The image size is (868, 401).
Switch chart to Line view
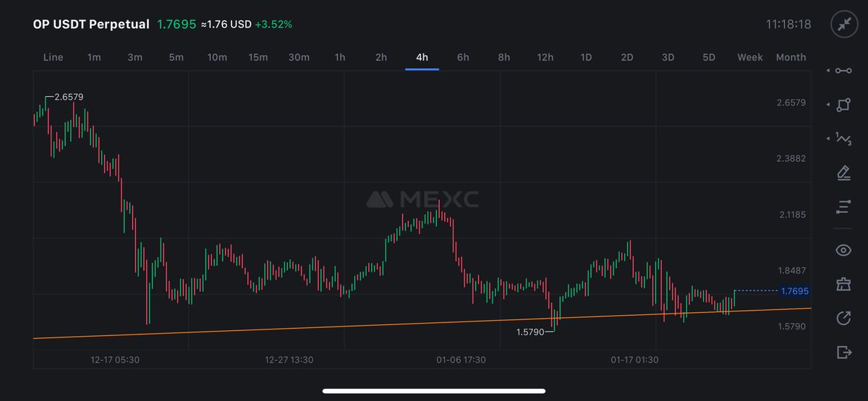click(x=54, y=57)
